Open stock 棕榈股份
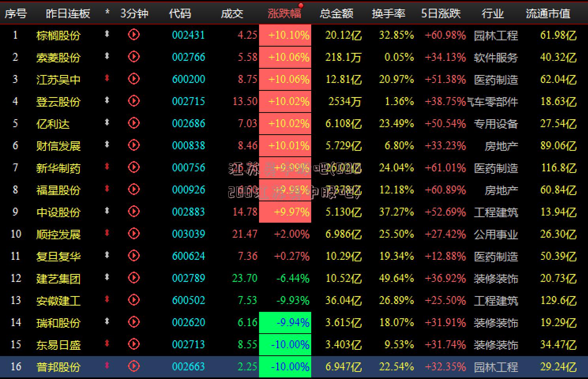Screen dimensions: 588x379 58,36
